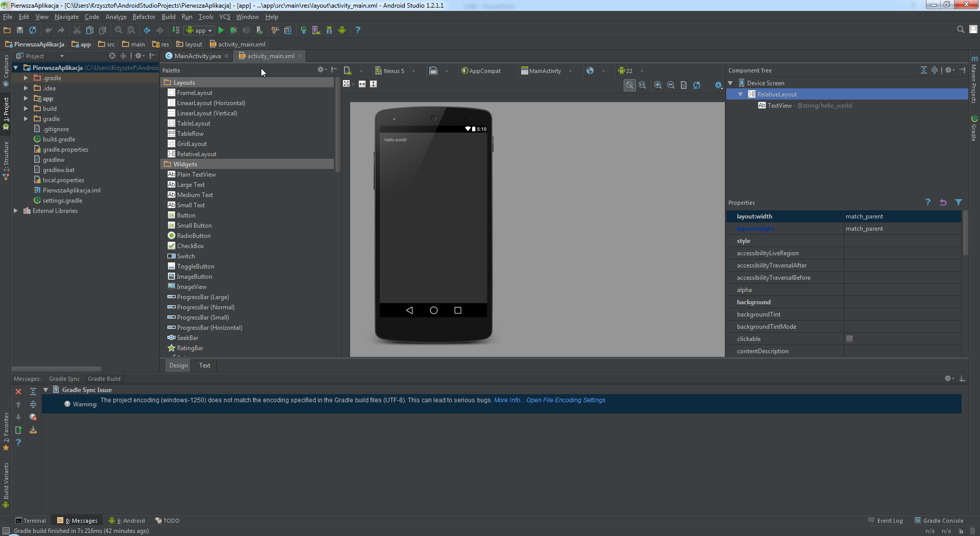Run the app with the green play icon
Viewport: 980px width, 536px height.
tap(221, 30)
